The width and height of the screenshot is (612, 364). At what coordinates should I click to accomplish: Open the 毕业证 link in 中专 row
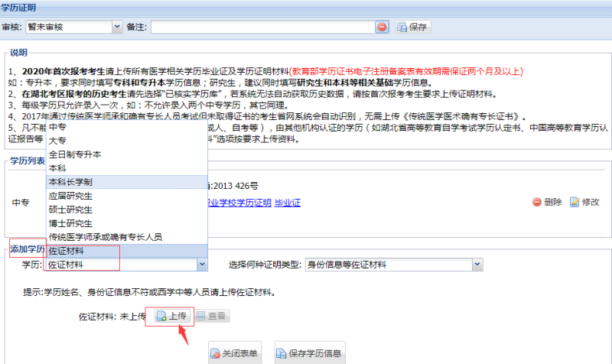click(x=288, y=202)
